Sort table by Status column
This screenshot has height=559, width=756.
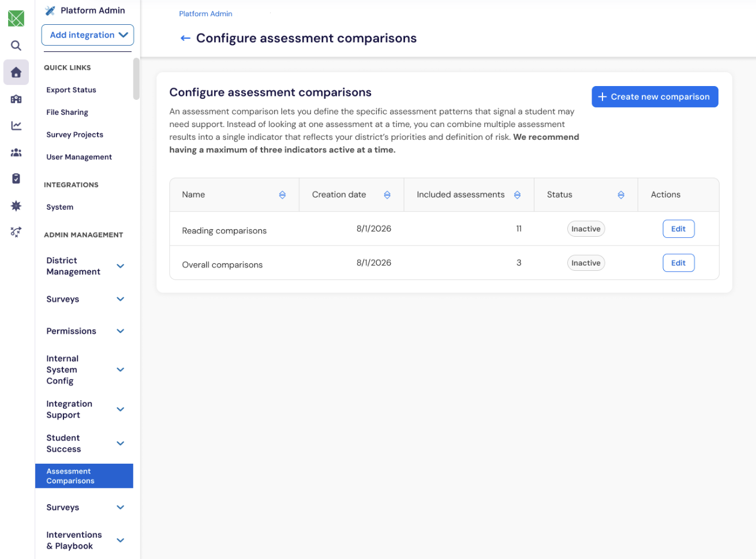[621, 195]
